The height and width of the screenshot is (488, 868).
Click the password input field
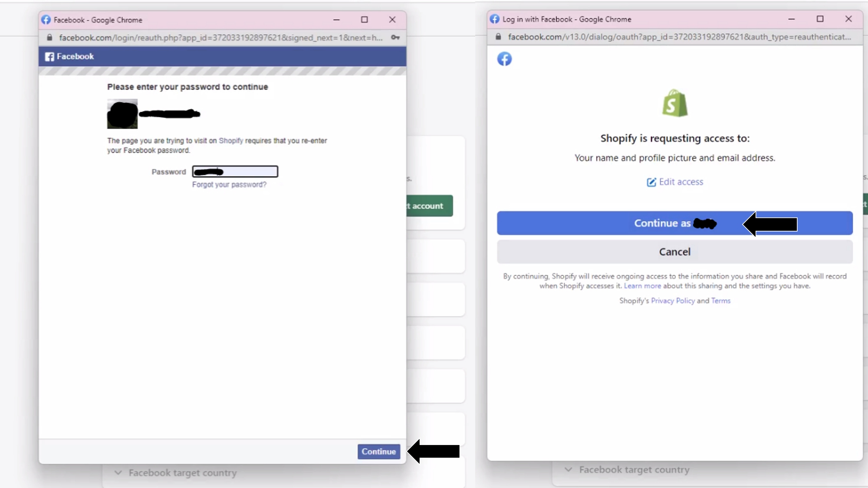(x=235, y=172)
